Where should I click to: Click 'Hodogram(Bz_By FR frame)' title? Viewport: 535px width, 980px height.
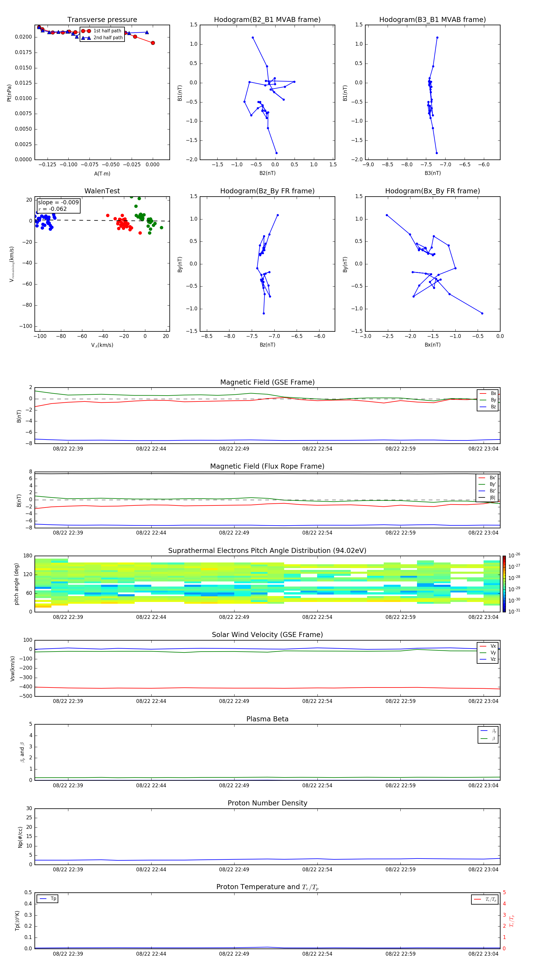click(x=267, y=191)
